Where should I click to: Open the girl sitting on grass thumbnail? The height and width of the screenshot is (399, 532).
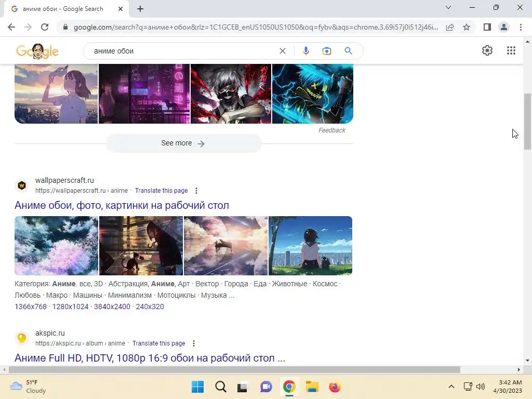point(311,246)
